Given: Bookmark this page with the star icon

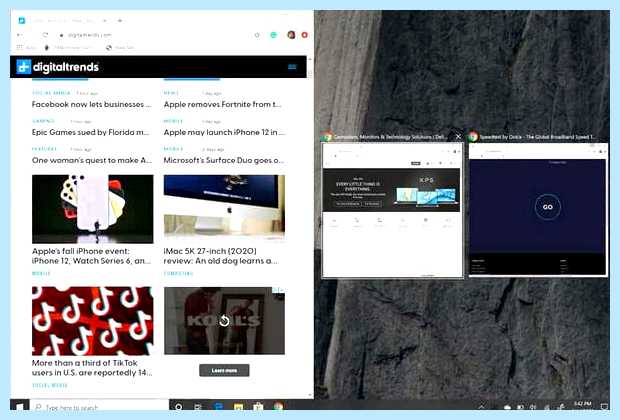Looking at the screenshot, I should click(x=257, y=35).
